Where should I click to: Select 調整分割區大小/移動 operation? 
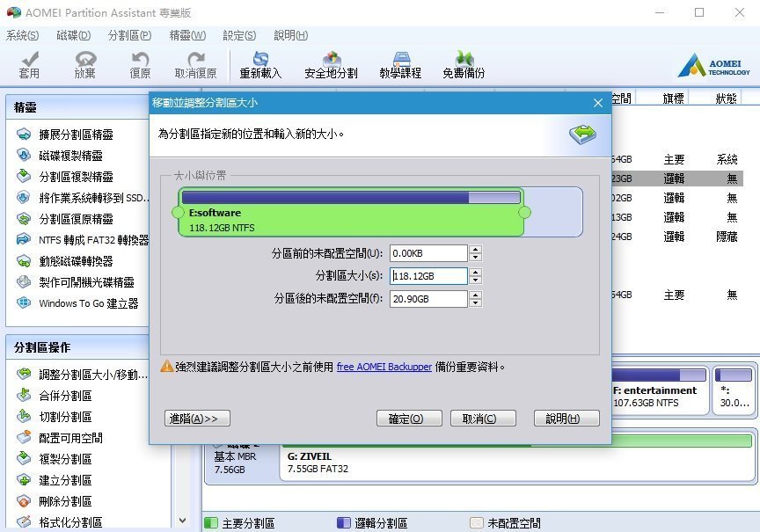[x=92, y=375]
